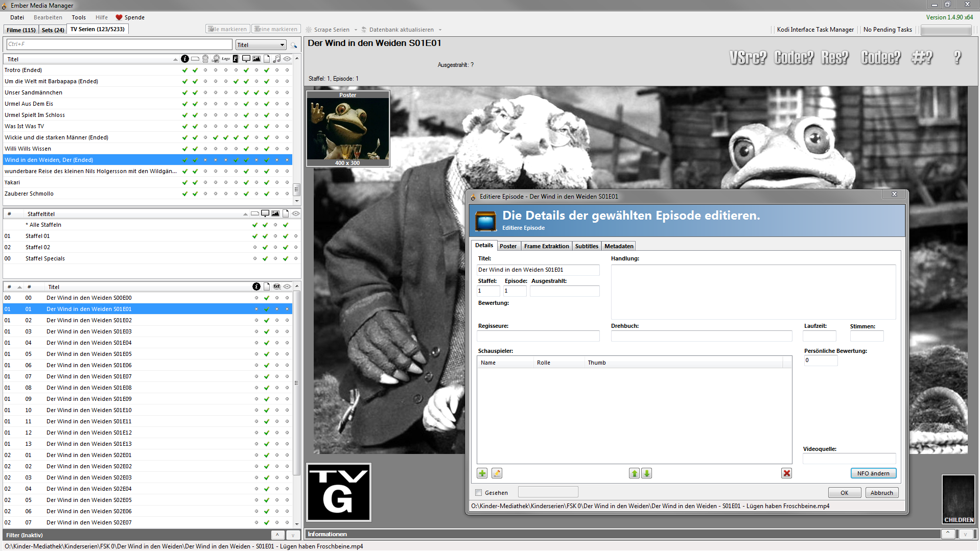Image resolution: width=980 pixels, height=551 pixels.
Task: Click season list landscape monitor icon
Action: [265, 213]
